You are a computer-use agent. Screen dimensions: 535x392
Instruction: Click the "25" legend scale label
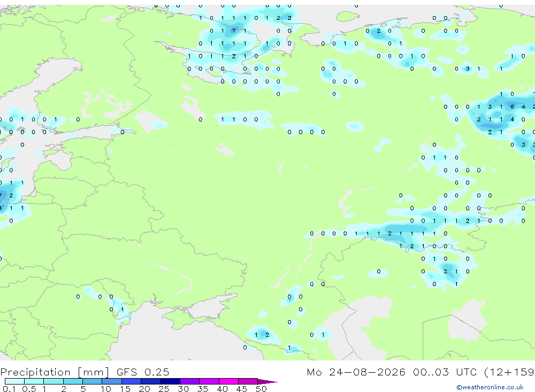[164, 389]
